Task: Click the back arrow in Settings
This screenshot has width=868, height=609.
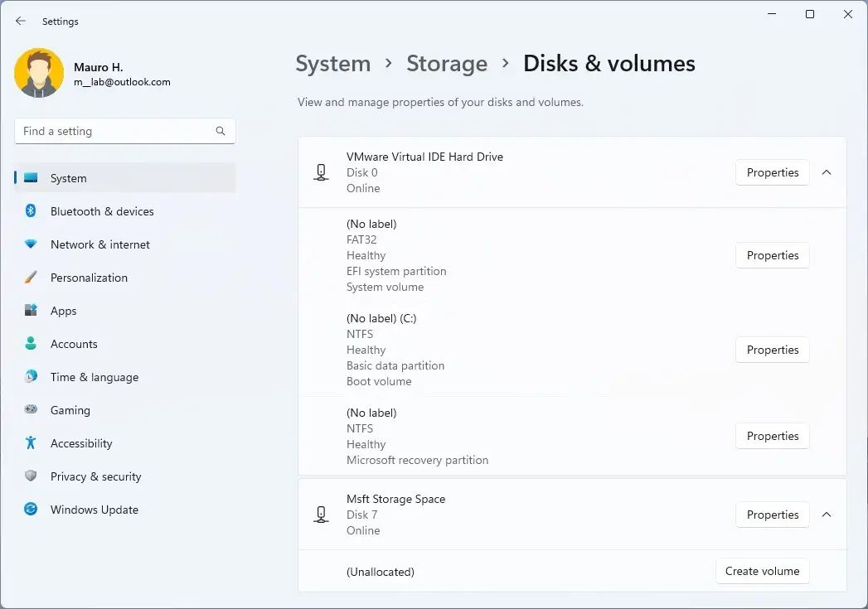Action: tap(21, 22)
